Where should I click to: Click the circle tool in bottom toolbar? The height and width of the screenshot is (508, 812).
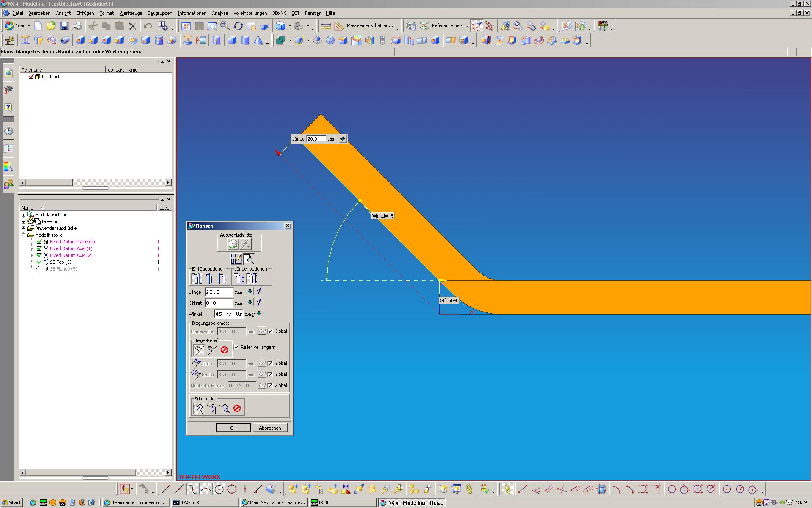[x=232, y=489]
